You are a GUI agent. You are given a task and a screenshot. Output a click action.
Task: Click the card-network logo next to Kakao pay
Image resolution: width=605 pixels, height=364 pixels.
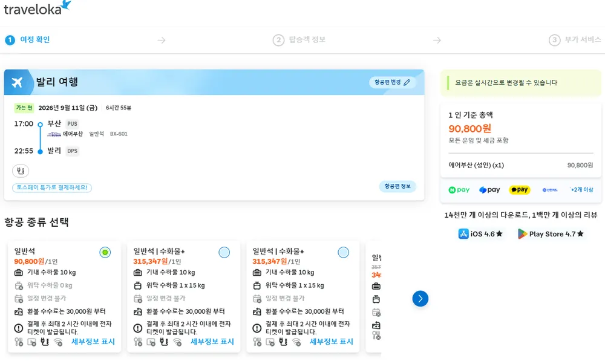pyautogui.click(x=550, y=190)
